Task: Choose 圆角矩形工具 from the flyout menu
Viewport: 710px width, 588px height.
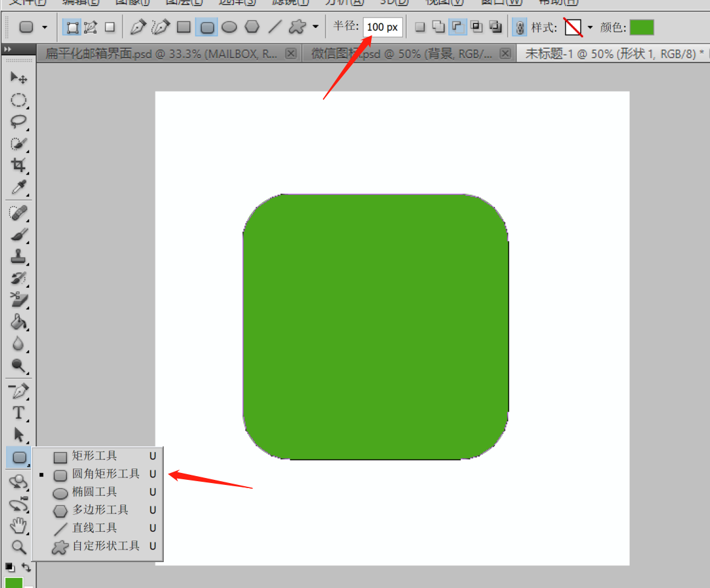Action: (x=98, y=474)
